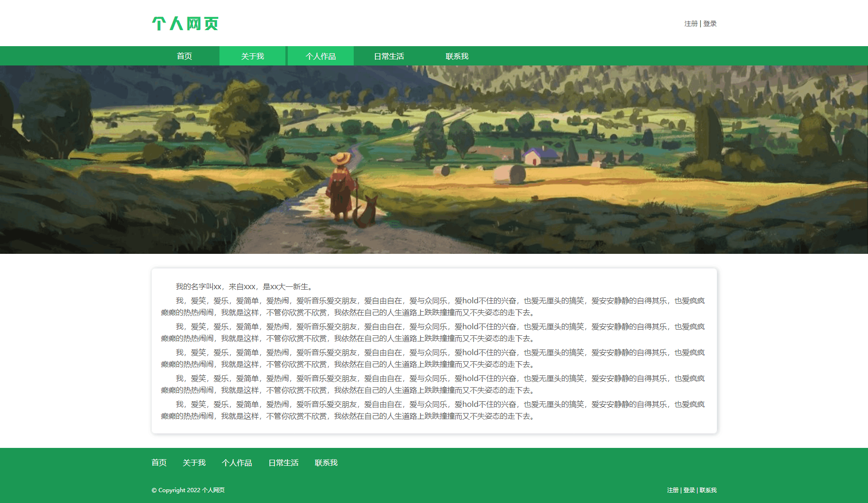This screenshot has height=503, width=868.
Task: Select 关于我 in the top navigation bar
Action: pos(252,56)
